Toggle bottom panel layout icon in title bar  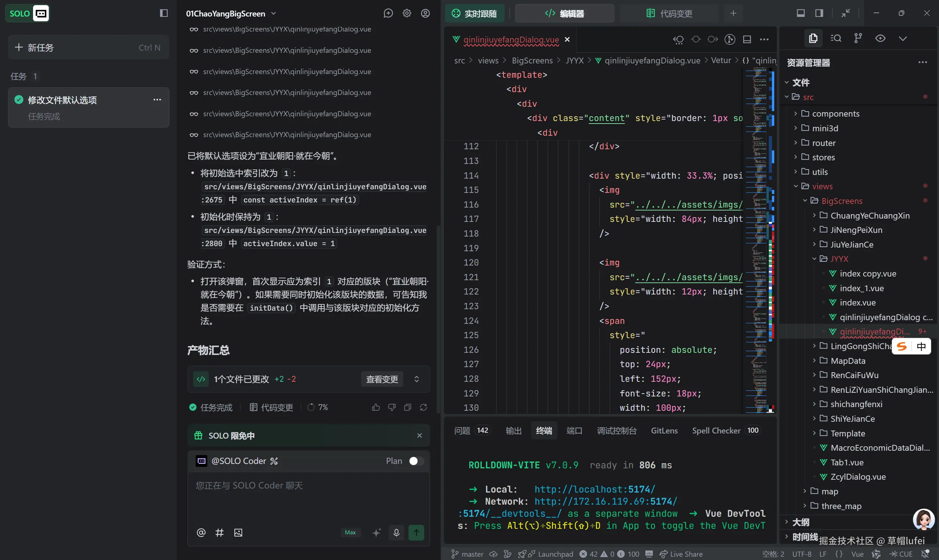coord(800,14)
